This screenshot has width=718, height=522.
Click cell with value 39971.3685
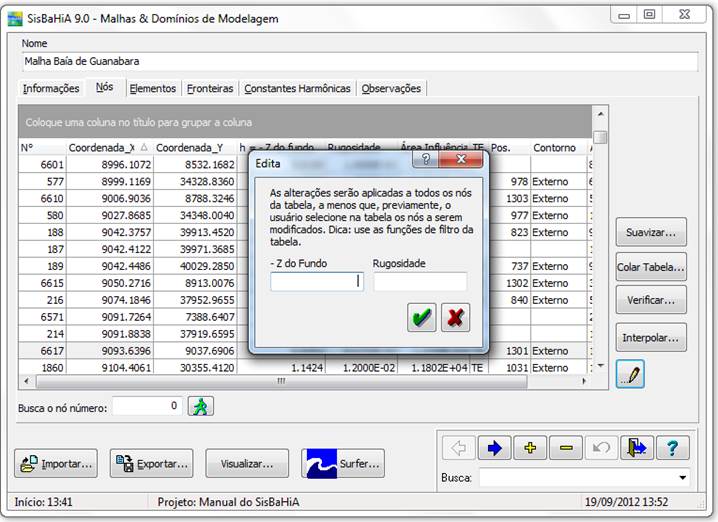tap(196, 249)
